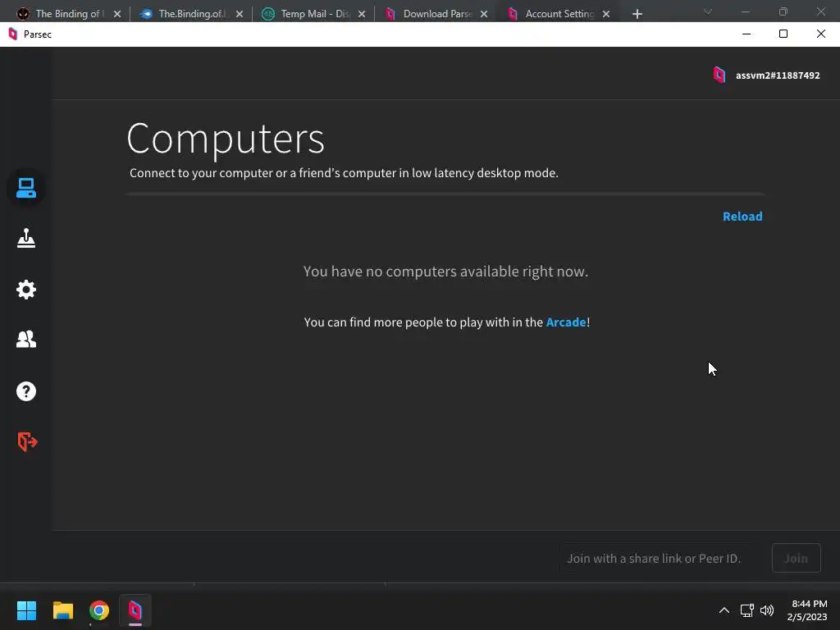Click the username assvm2#11887492

(x=778, y=75)
